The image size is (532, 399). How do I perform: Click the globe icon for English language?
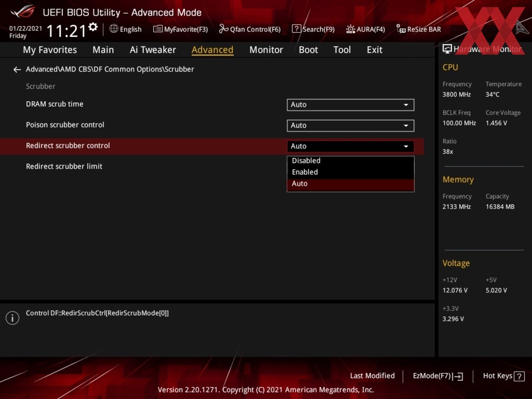[x=113, y=29]
